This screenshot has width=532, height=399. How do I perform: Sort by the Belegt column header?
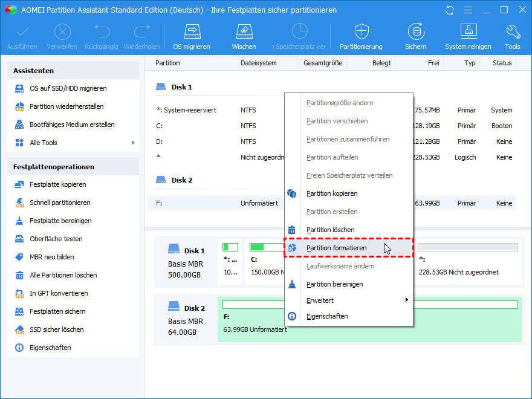(x=381, y=63)
